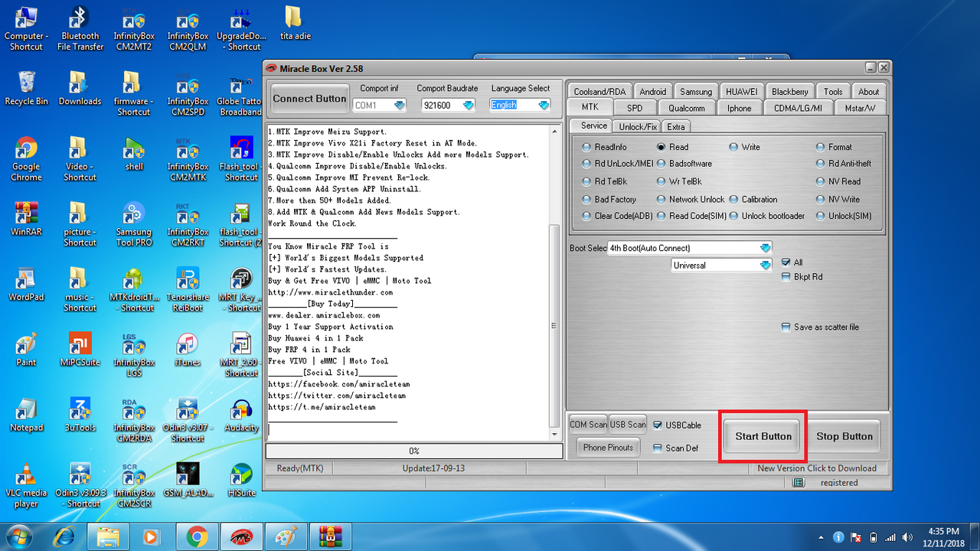980x551 pixels.
Task: Open WinRAR desktop icon
Action: 26,219
